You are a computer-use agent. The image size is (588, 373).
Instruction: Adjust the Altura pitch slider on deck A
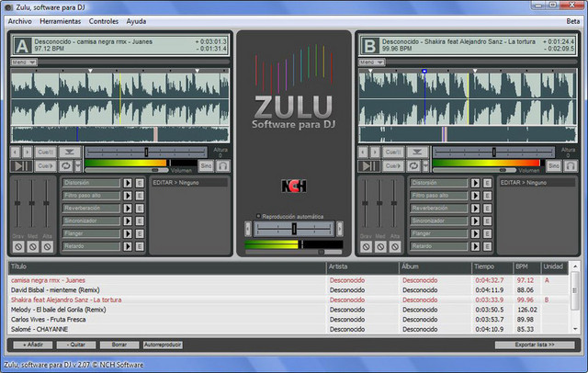tap(146, 152)
